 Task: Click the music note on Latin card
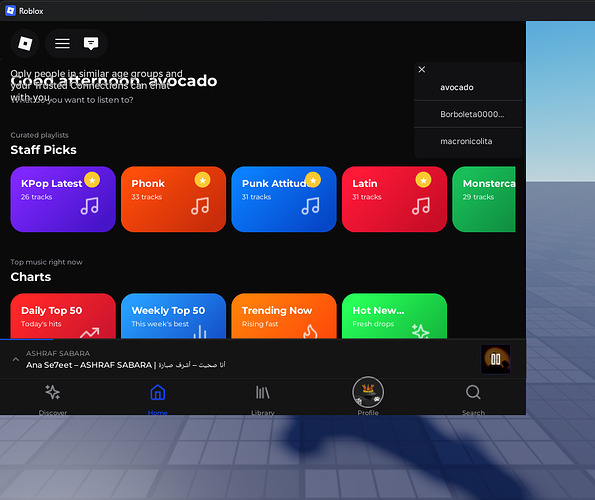pos(421,206)
